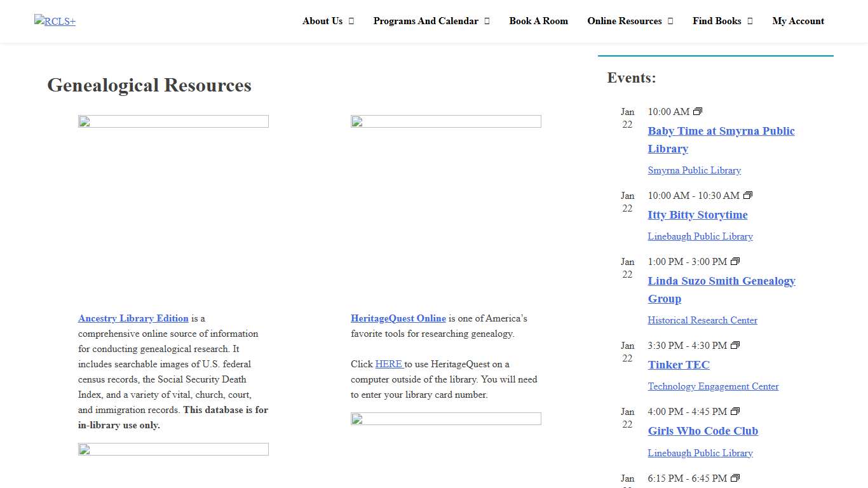Click the recurring icon beside the 6:15 PM event

tap(735, 478)
